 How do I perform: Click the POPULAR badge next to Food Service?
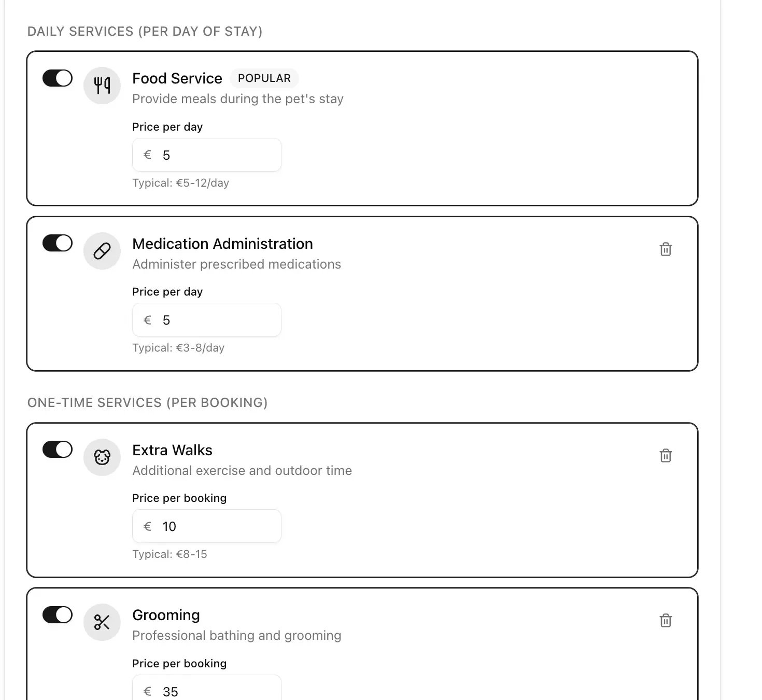264,78
